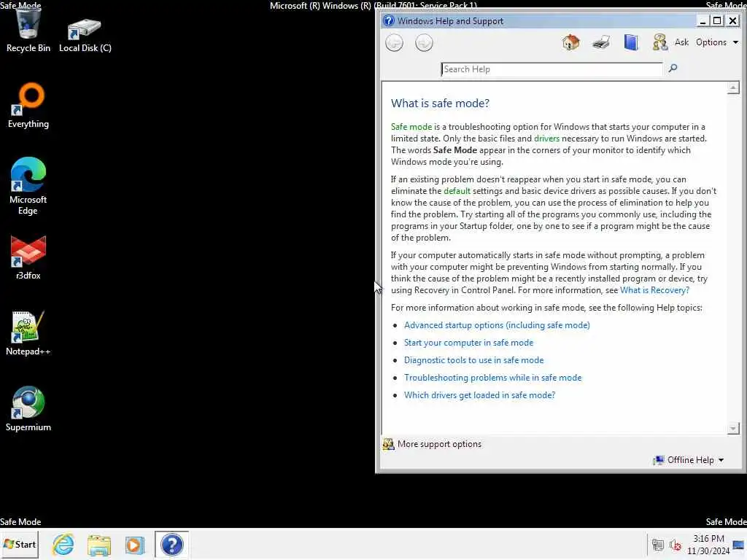Open Internet Explorer from taskbar
The width and height of the screenshot is (747, 560).
click(63, 544)
